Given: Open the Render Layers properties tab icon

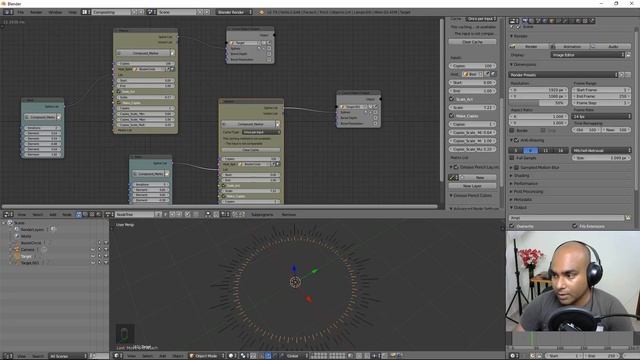Looking at the screenshot, I should [532, 20].
